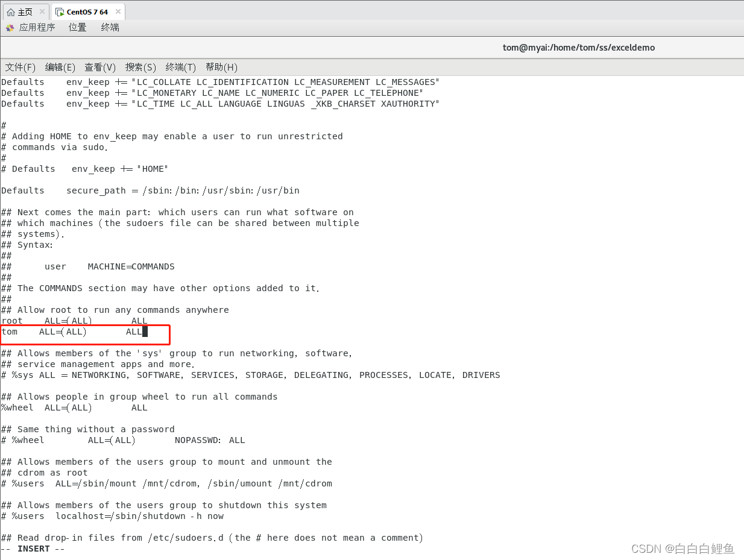Place cursor on the root ALL=(ALL) line

(x=72, y=321)
